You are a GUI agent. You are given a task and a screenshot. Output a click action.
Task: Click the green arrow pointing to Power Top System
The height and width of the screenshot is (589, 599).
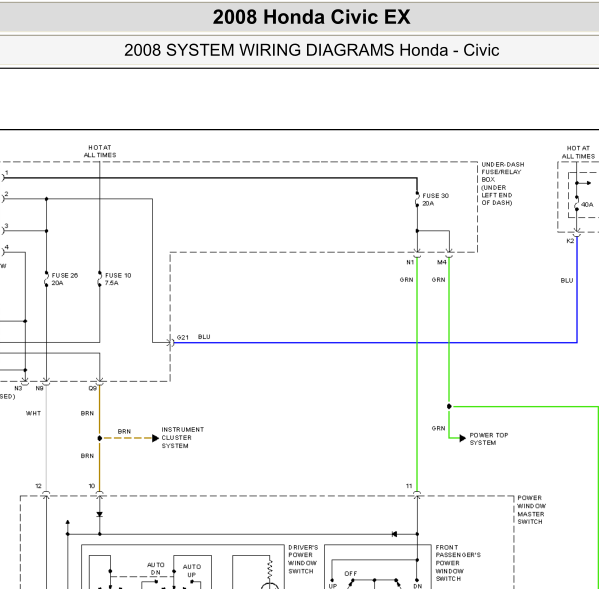click(462, 438)
